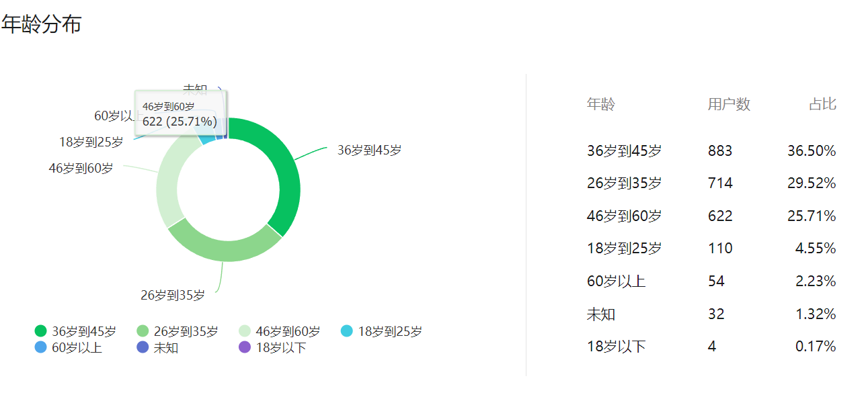
Task: Click the 36岁到45岁 chart callout label
Action: tap(369, 150)
